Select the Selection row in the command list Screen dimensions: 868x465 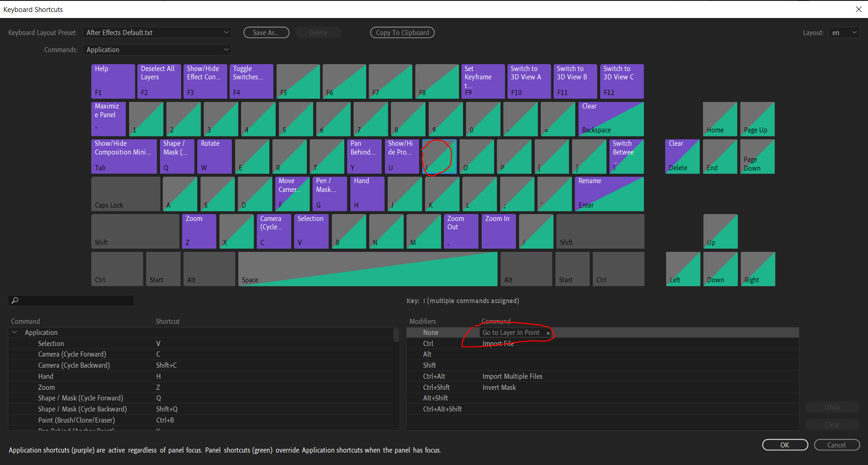[x=201, y=344]
